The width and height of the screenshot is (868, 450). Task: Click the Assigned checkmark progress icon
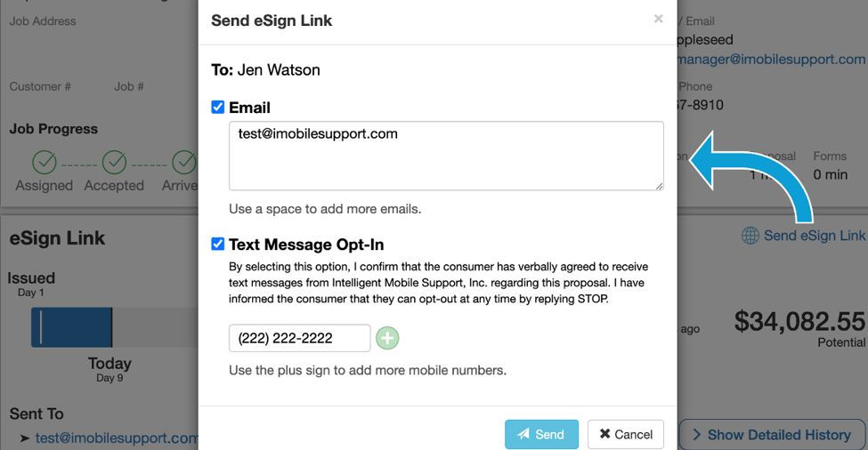[x=45, y=162]
